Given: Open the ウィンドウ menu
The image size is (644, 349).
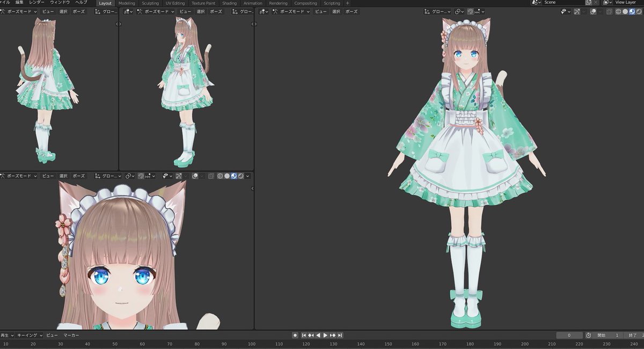Looking at the screenshot, I should click(x=60, y=3).
